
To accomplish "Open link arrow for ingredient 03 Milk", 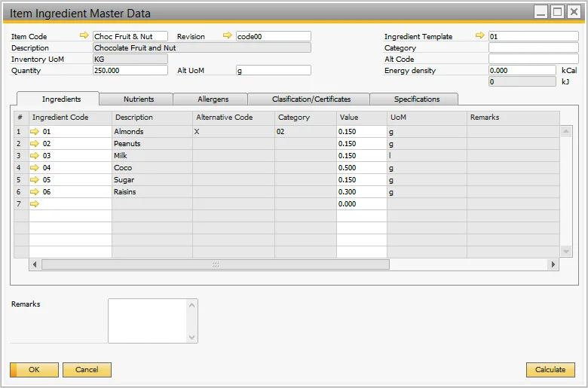I will click(35, 155).
